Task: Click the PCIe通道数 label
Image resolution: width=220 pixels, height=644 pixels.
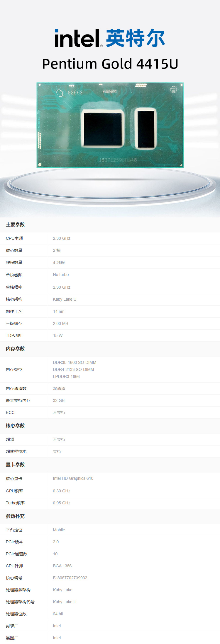Action: pyautogui.click(x=16, y=554)
